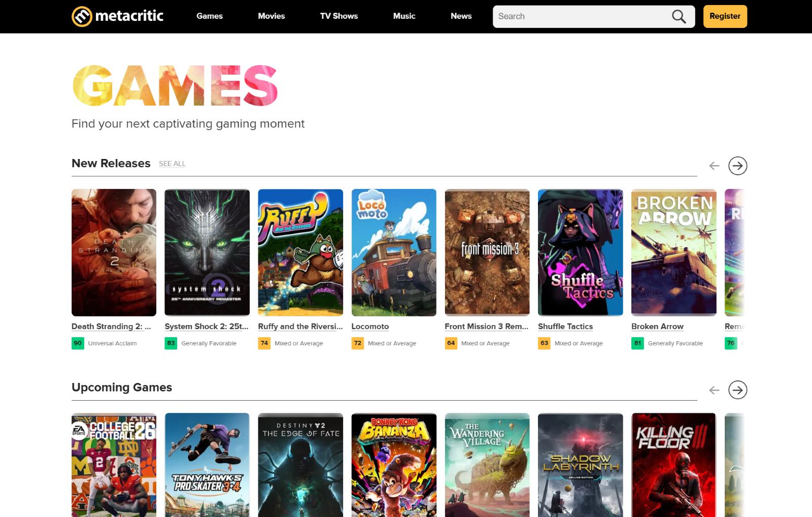Click the Death Stranding 2 cover art
The image size is (812, 517).
[x=114, y=252]
